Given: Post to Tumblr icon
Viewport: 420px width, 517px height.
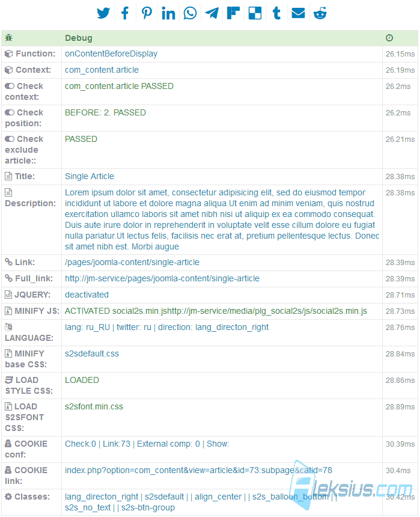Looking at the screenshot, I should (276, 13).
